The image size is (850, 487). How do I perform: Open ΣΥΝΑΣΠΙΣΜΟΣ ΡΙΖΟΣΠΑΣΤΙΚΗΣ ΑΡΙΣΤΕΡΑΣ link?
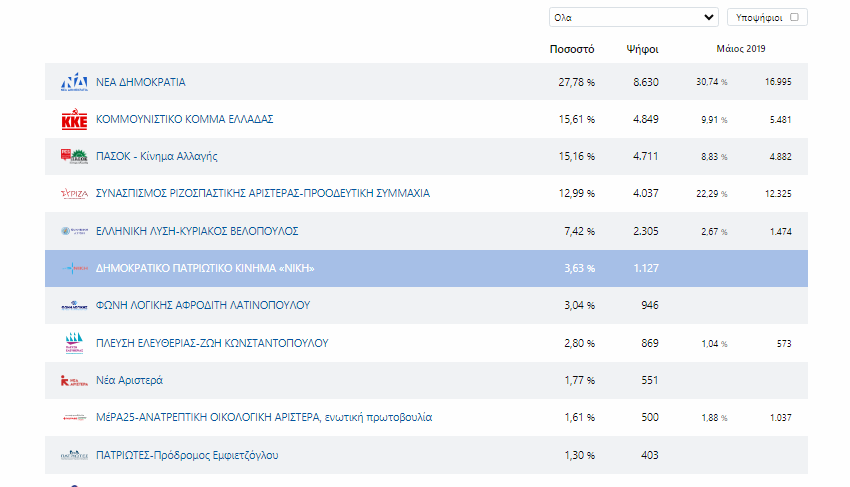(263, 193)
